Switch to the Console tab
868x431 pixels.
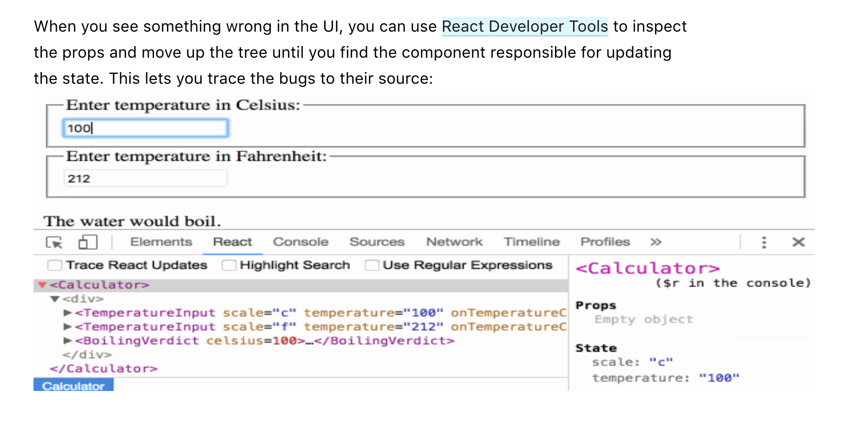pos(300,242)
